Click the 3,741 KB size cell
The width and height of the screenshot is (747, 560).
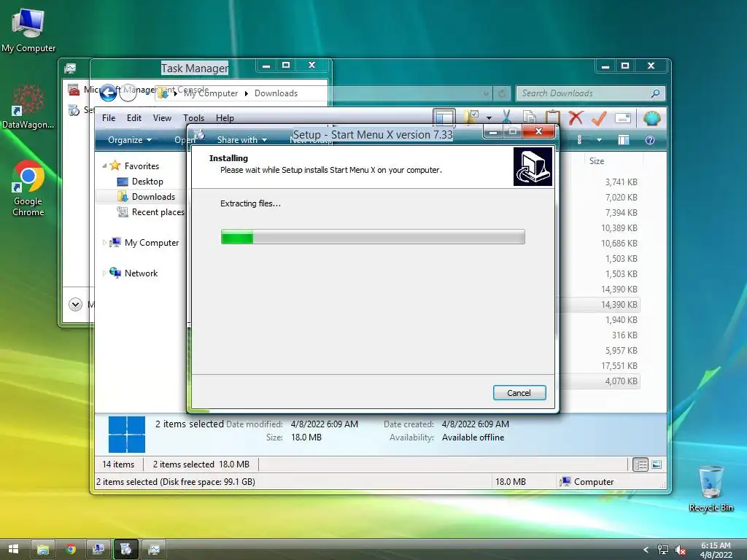pyautogui.click(x=622, y=182)
